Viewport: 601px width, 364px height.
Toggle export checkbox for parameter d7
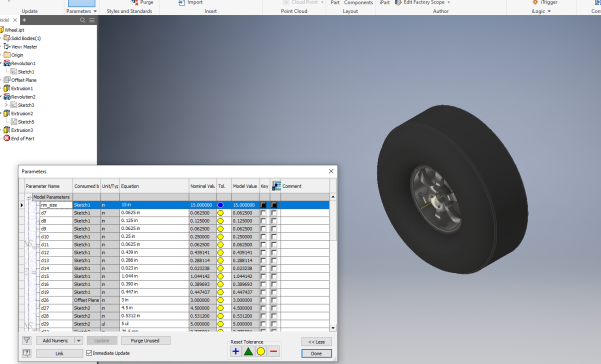pos(274,213)
